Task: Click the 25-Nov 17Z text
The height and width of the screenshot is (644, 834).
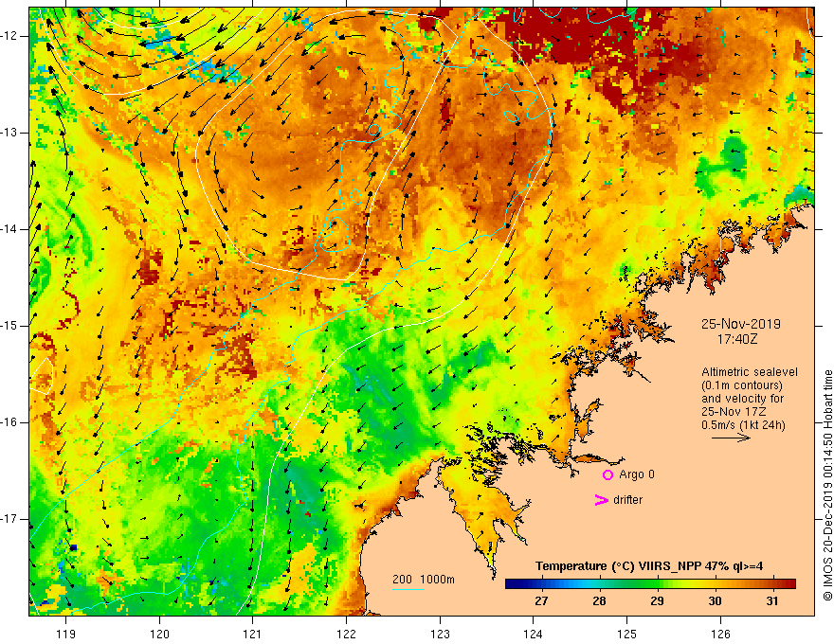Action: pos(735,412)
